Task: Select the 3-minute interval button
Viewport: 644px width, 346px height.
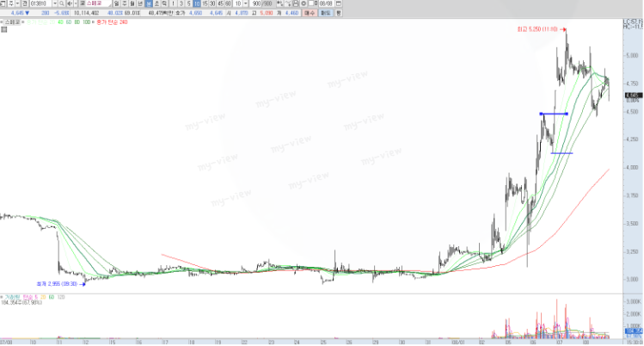Action: (x=181, y=3)
